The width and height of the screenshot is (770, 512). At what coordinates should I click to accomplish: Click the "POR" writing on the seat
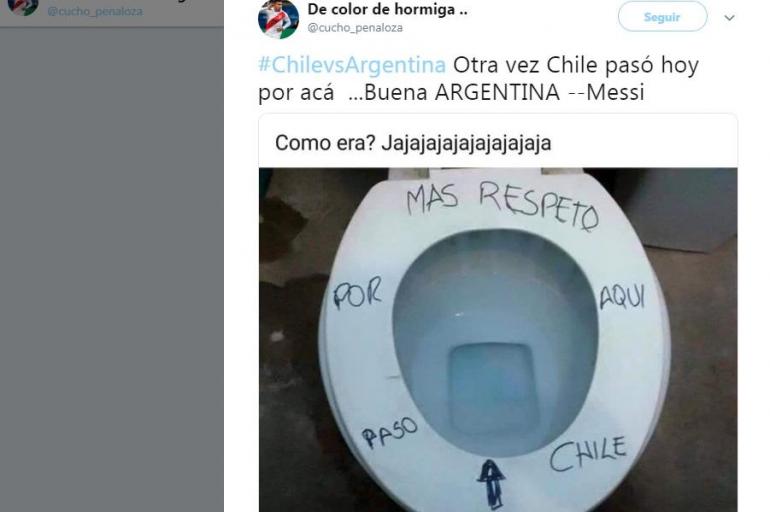point(357,293)
